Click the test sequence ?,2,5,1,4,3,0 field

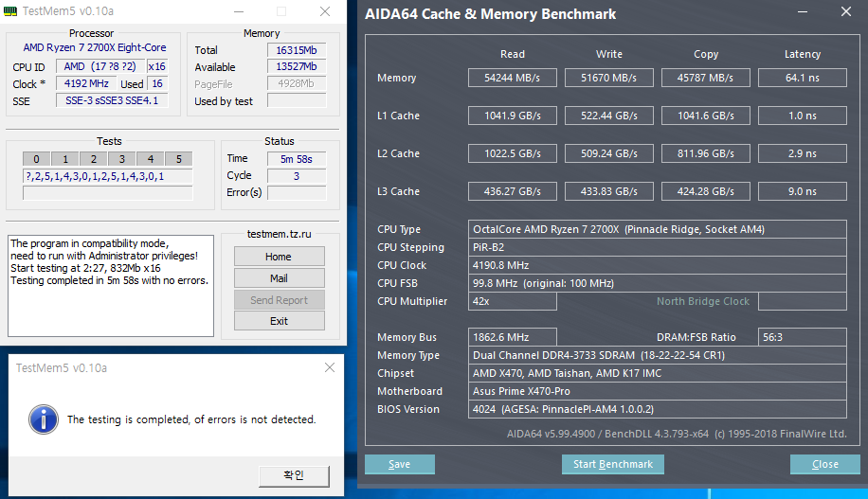108,176
